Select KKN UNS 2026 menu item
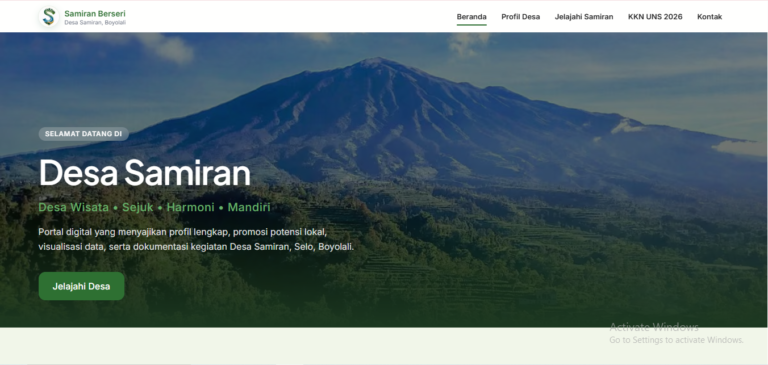The height and width of the screenshot is (365, 768). 655,17
